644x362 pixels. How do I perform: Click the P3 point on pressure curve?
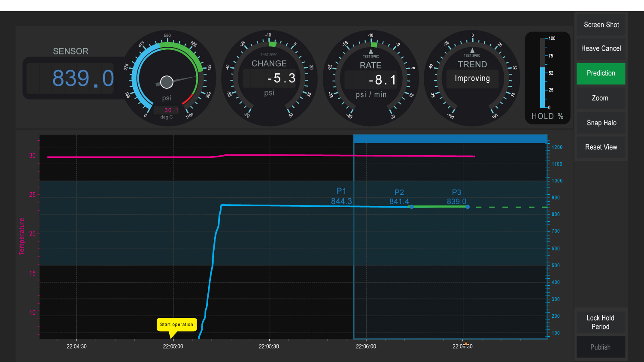pos(468,207)
